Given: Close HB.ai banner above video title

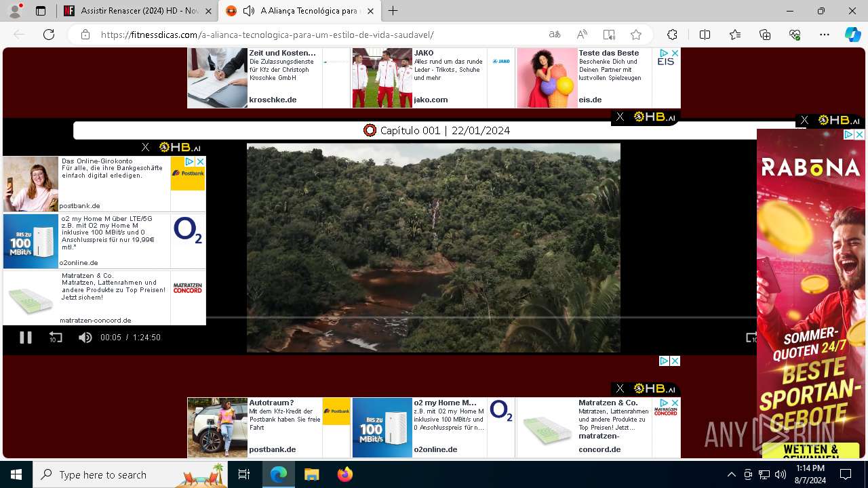Looking at the screenshot, I should pos(620,117).
